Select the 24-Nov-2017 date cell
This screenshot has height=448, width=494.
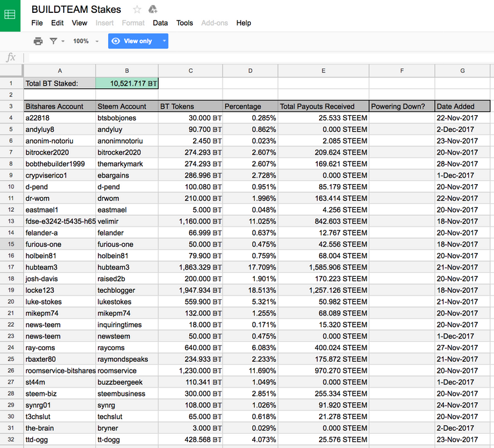click(x=462, y=405)
